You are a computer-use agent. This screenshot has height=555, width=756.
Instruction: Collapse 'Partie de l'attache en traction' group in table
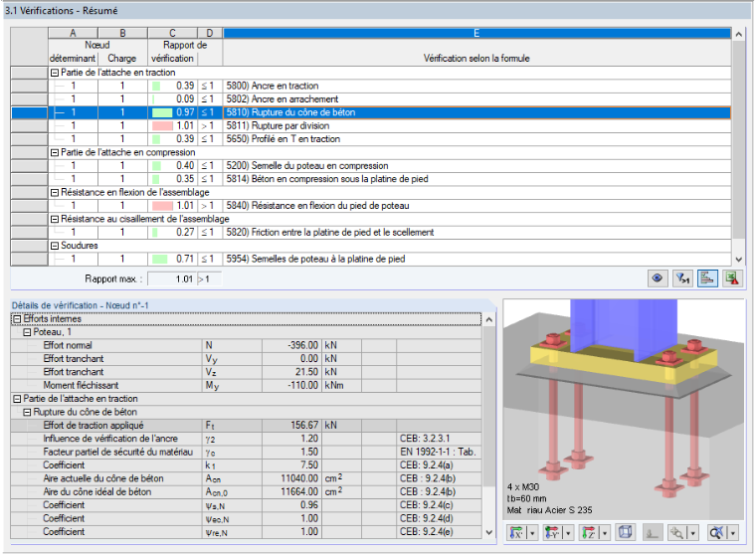[x=55, y=73]
